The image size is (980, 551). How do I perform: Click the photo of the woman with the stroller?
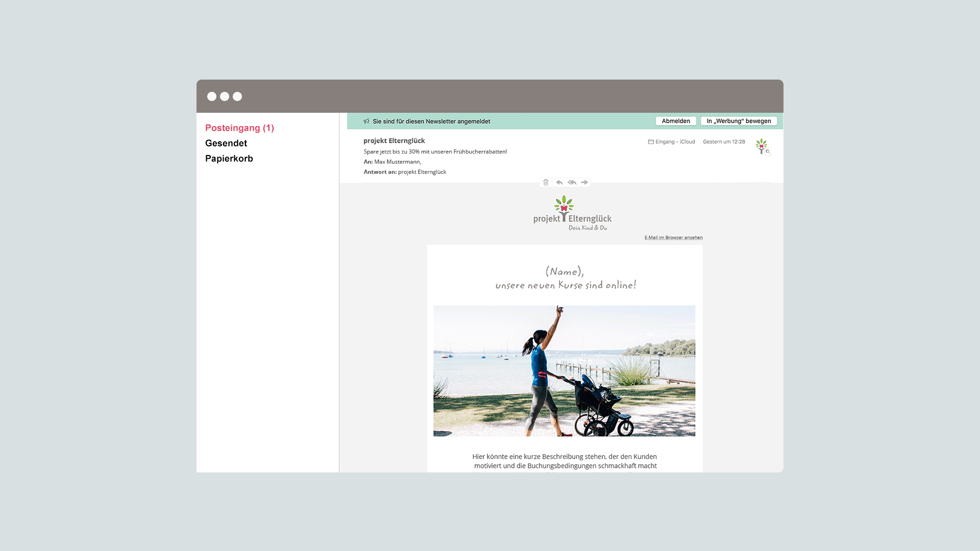(564, 371)
